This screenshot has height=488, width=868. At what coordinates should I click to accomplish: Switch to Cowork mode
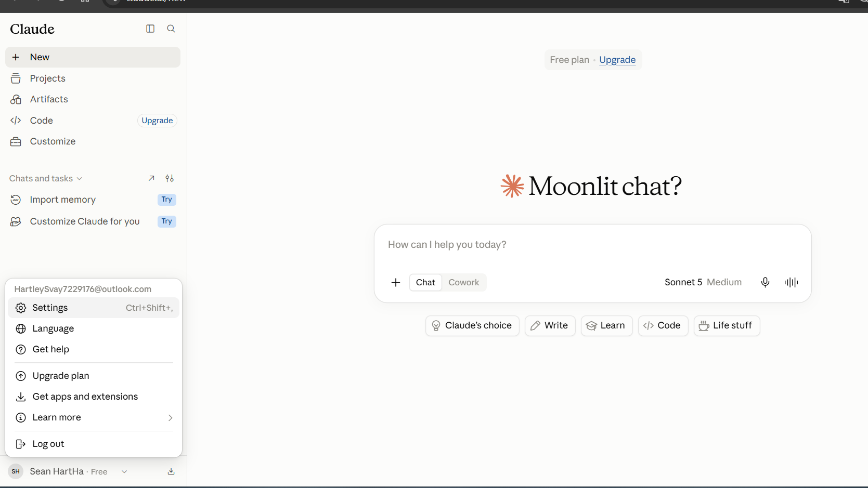[x=464, y=282]
